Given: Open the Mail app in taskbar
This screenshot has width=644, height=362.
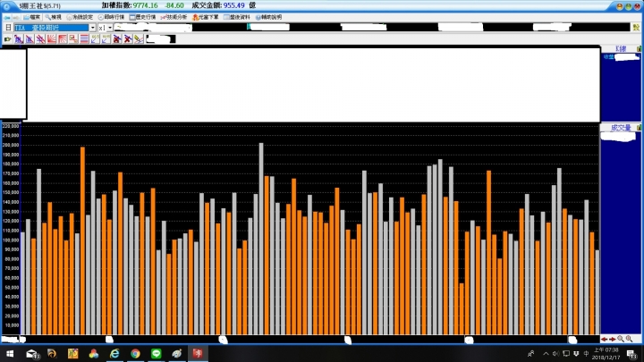Looking at the screenshot, I should pos(31,354).
